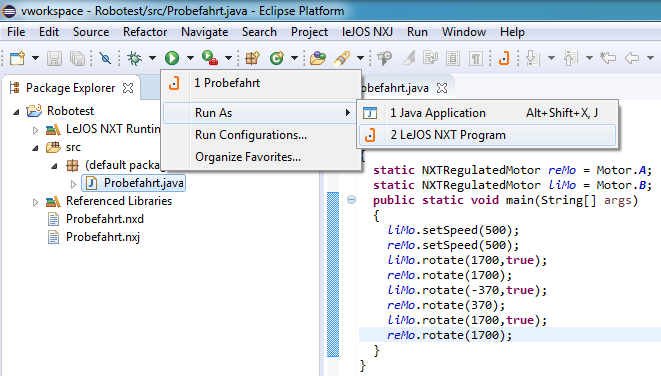Close the Probefahrt.java editor tab
This screenshot has height=376, width=661.
point(442,88)
